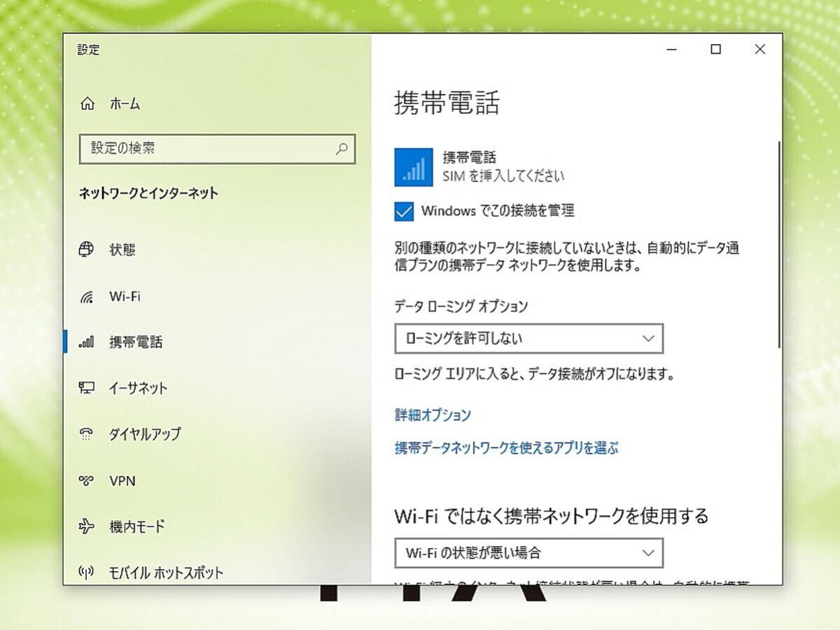Click データ ローミング オプション label
The image size is (840, 630).
[x=461, y=306]
